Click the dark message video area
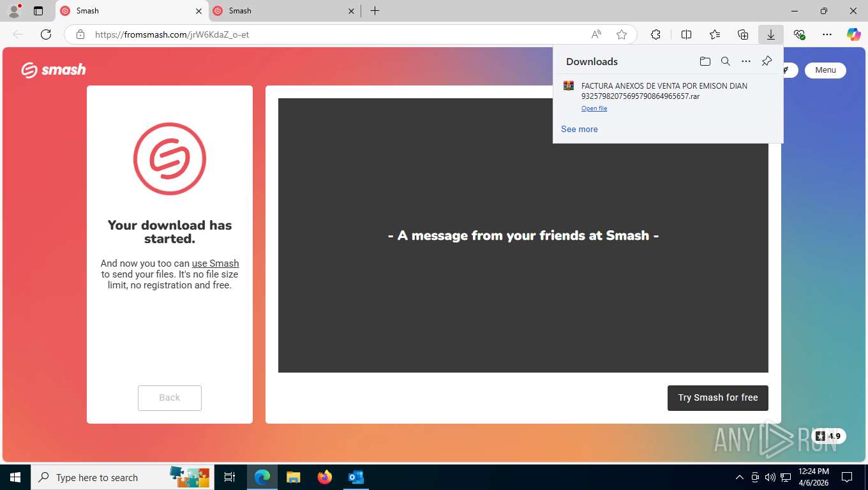Viewport: 868px width, 490px height. click(523, 235)
